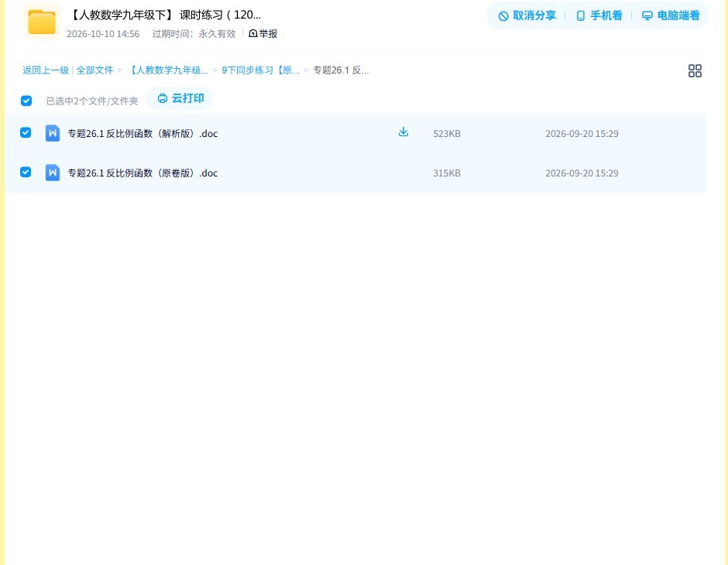Click current breadcrumb 专题26.1 反...
The height and width of the screenshot is (565, 728).
tap(341, 70)
